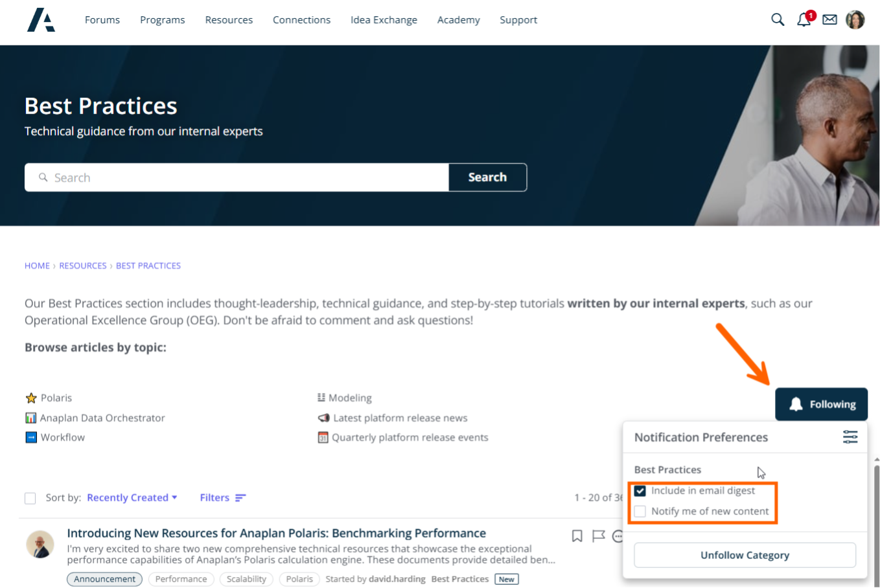Image resolution: width=880 pixels, height=588 pixels.
Task: Click the Filters lines icon
Action: (240, 498)
